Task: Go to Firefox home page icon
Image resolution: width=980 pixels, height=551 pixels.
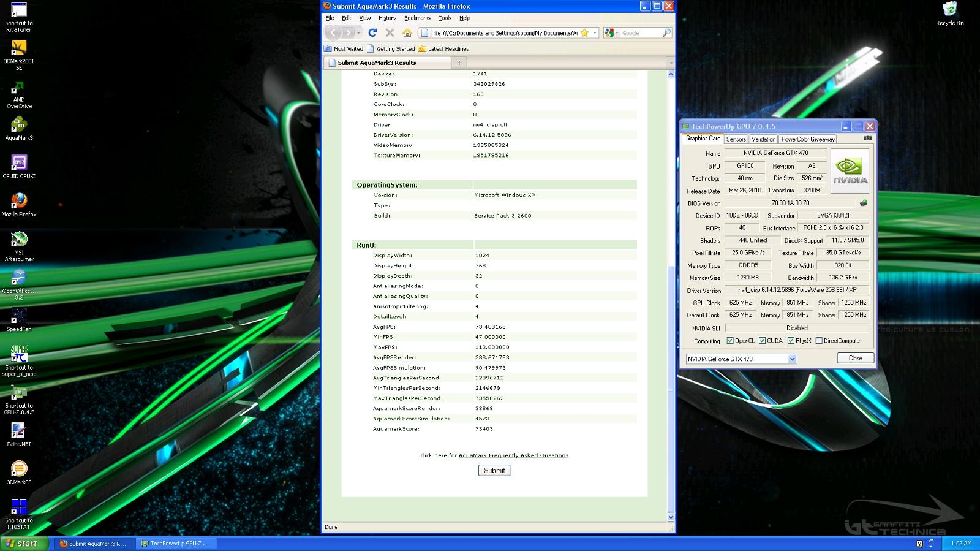Action: click(407, 33)
